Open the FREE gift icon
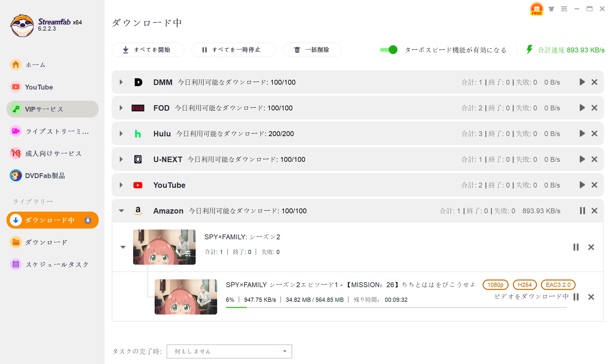 (x=536, y=9)
